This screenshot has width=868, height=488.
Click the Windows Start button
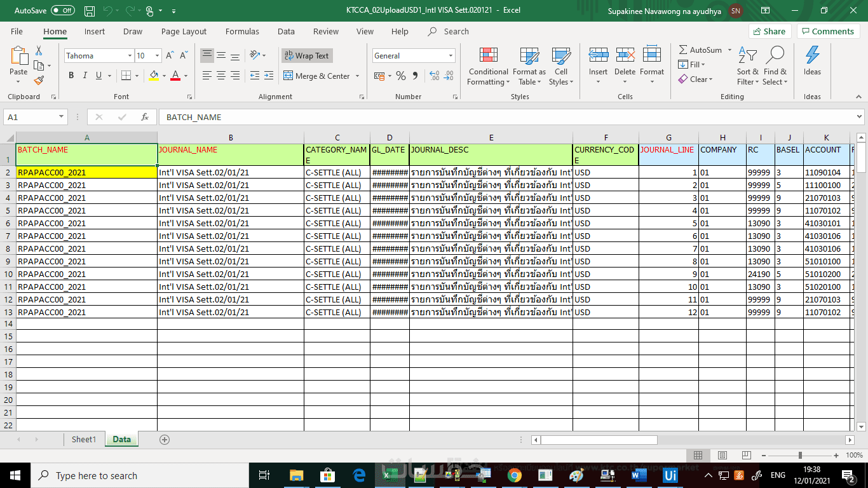tap(15, 475)
